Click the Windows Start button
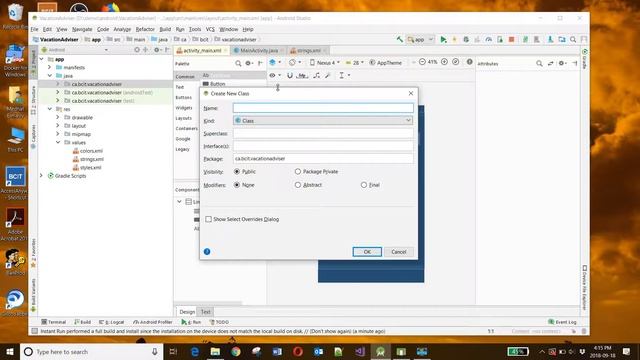Screen dimensions: 640x360 click(10, 351)
